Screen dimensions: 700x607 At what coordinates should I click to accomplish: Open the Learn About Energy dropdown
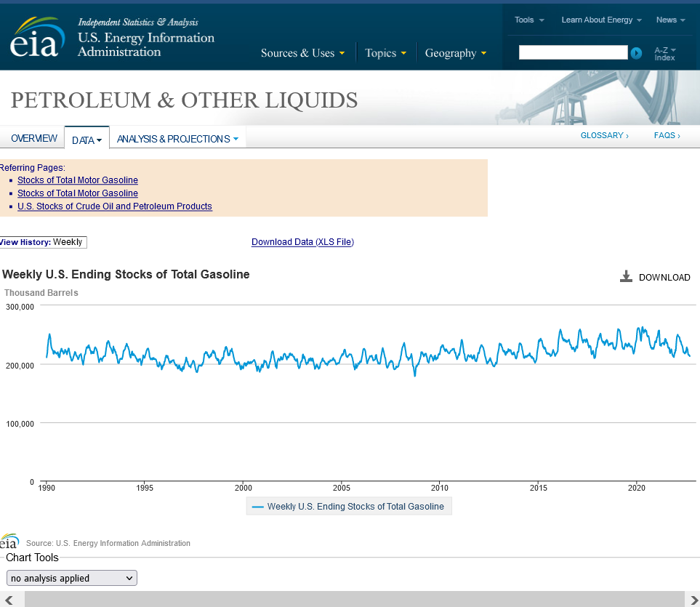click(601, 20)
